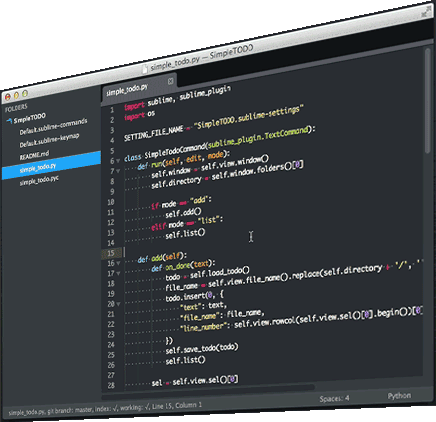Viewport: 436px width, 422px height.
Task: Fold the run method at line 7
Action: (118, 171)
